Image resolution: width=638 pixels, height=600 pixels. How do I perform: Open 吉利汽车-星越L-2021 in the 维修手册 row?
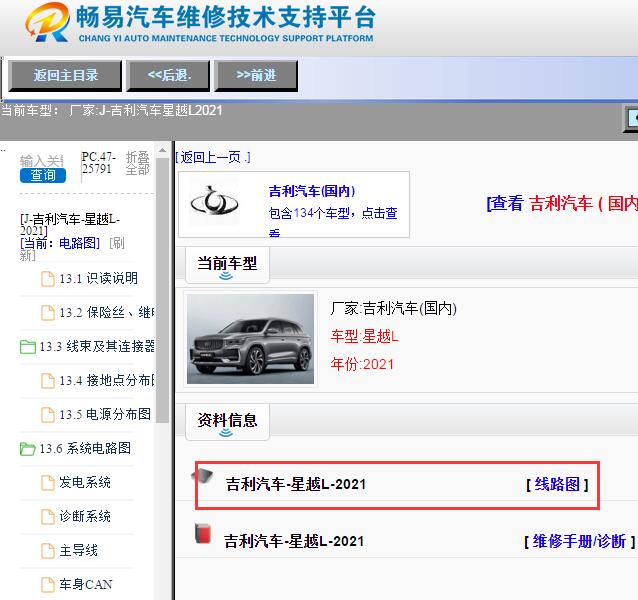point(294,541)
